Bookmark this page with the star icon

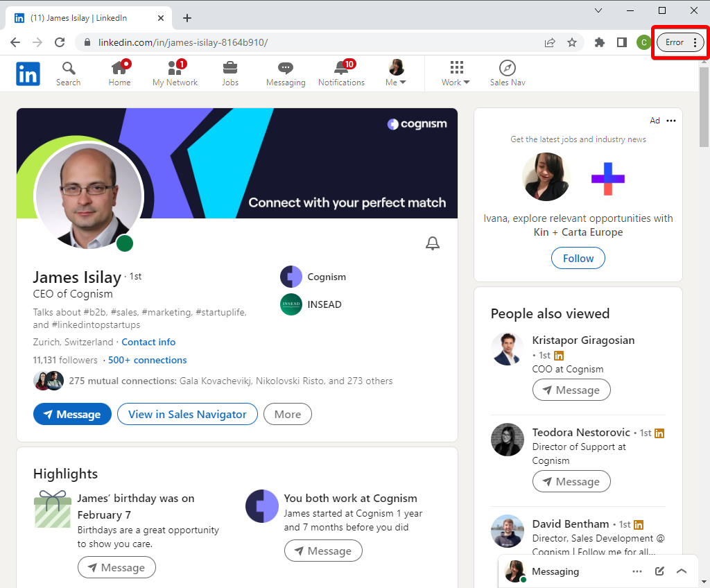[572, 42]
